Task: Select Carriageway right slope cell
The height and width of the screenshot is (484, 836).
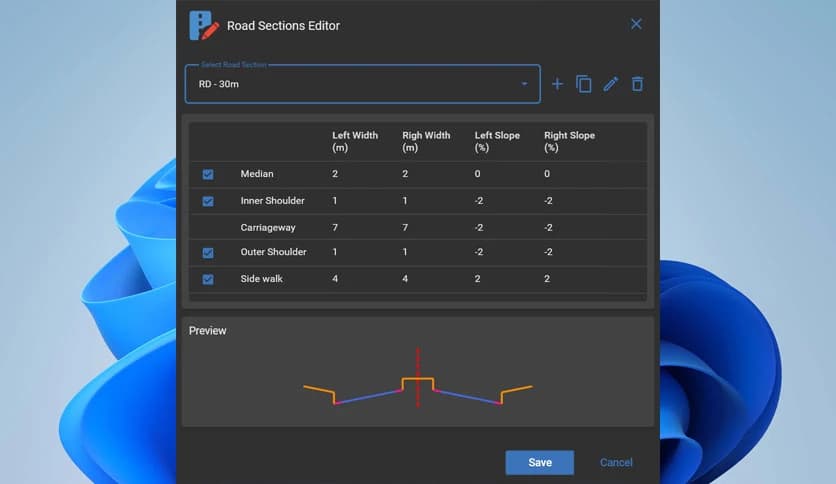Action: pyautogui.click(x=548, y=228)
